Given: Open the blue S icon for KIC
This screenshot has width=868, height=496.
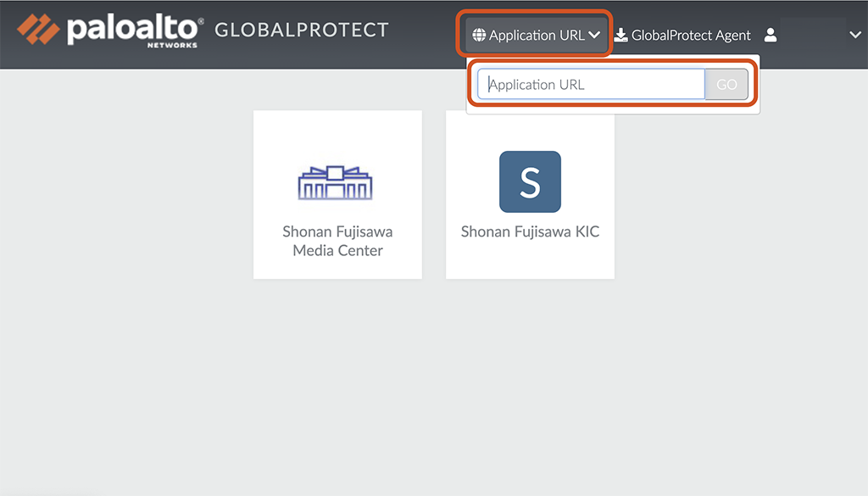Looking at the screenshot, I should coord(530,181).
